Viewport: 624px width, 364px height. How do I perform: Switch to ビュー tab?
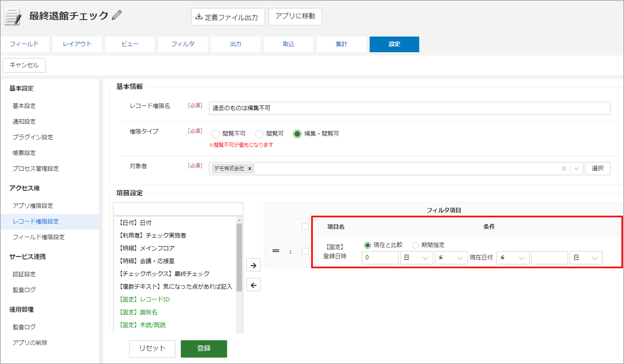coord(130,44)
